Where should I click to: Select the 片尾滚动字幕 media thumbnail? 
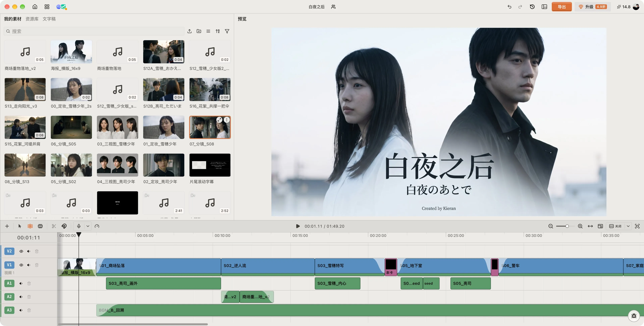click(210, 165)
